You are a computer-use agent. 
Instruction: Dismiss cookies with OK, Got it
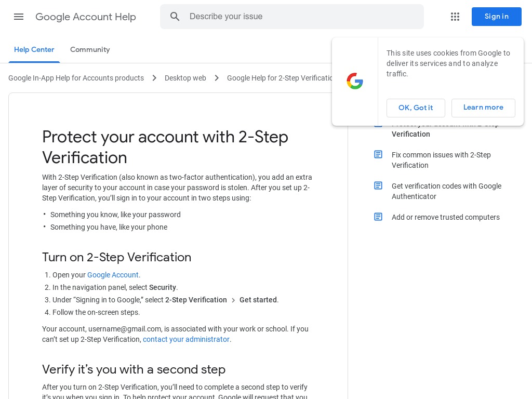coord(416,108)
